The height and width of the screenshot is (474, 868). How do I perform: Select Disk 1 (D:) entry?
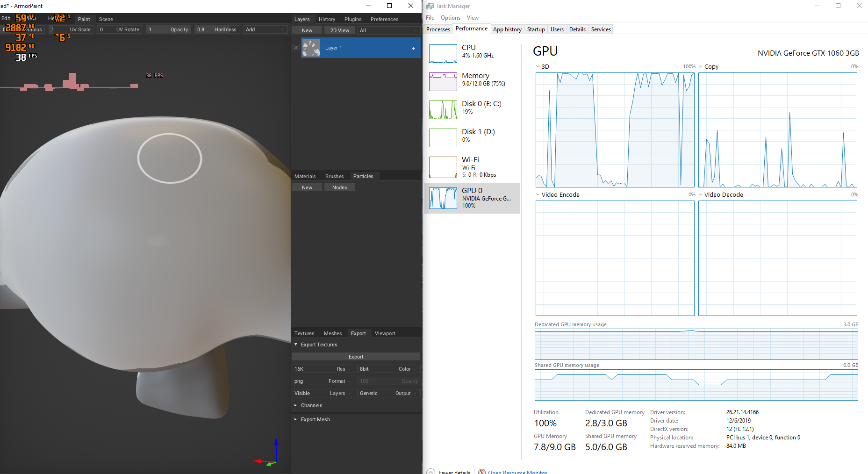[x=472, y=137]
